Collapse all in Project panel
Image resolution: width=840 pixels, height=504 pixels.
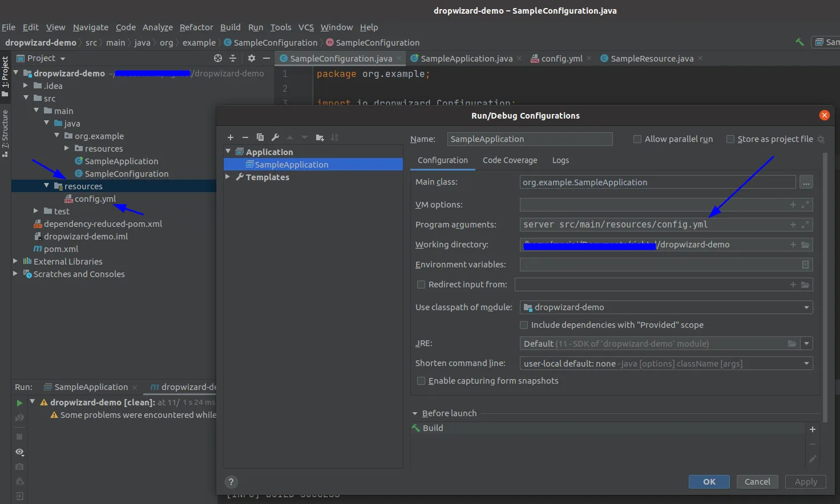233,58
